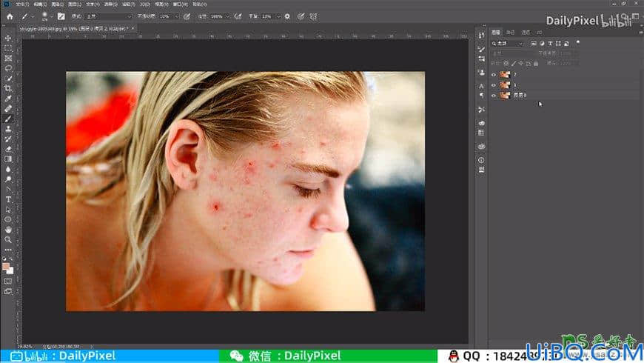Select the Hand tool
Image resolution: width=644 pixels, height=363 pixels.
[8, 230]
